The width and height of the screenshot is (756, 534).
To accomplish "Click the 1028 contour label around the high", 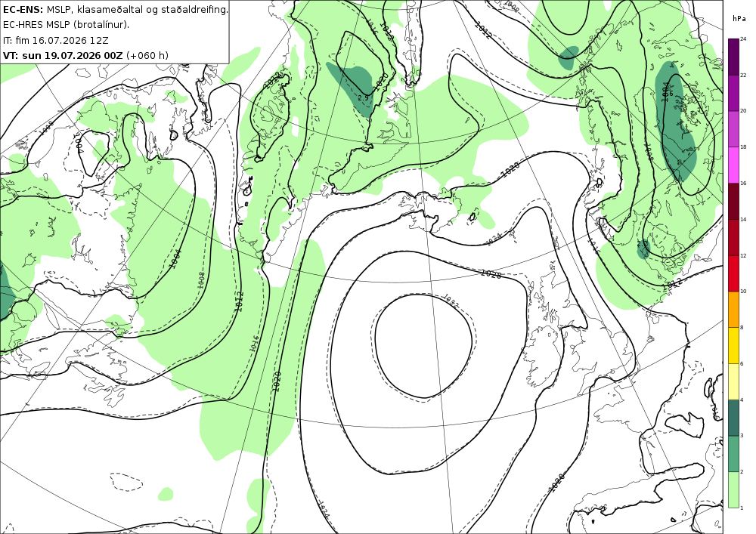I will [491, 273].
